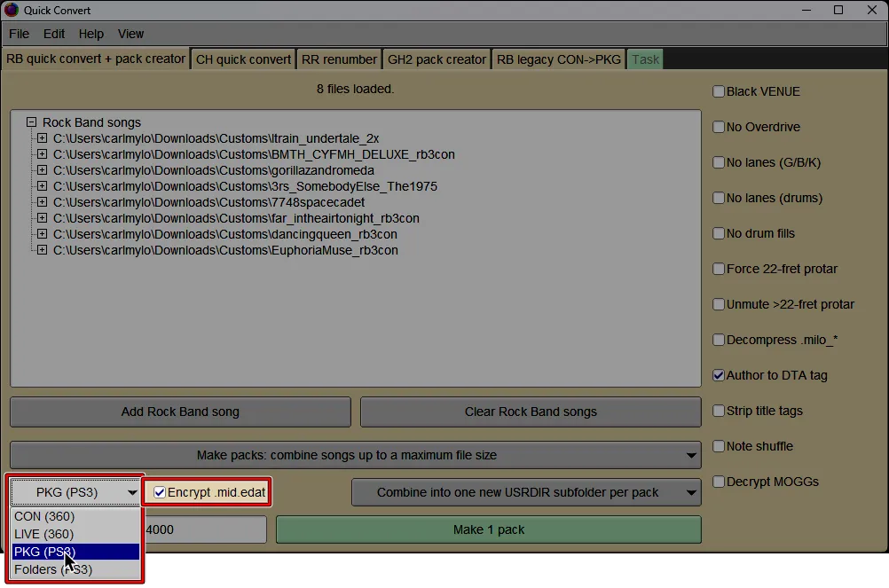This screenshot has width=889, height=588.
Task: Open the PKG (PS3) format dropdown
Action: click(75, 492)
